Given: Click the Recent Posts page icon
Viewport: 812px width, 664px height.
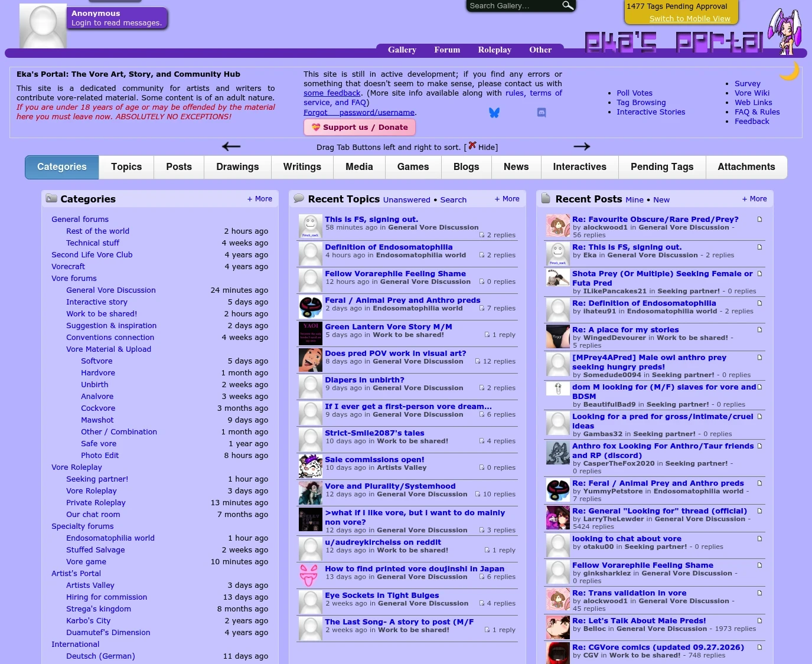Looking at the screenshot, I should click(x=546, y=198).
